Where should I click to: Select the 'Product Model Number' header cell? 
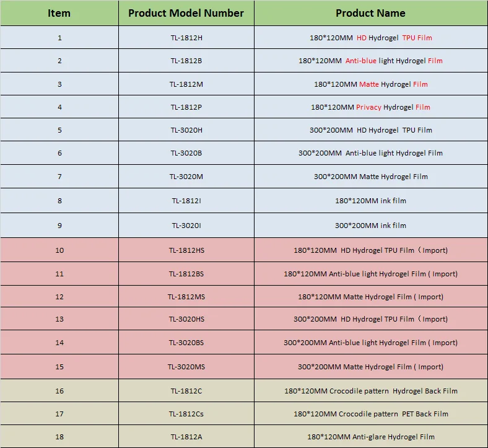click(186, 13)
